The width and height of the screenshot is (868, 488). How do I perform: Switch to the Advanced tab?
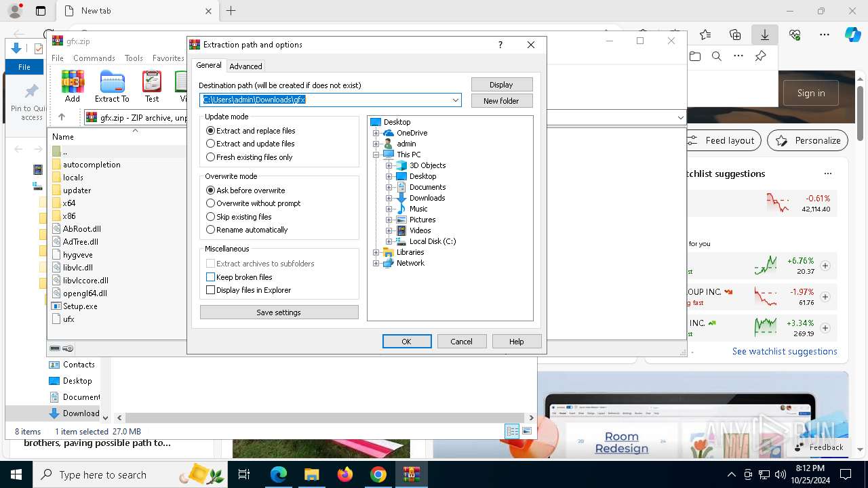[245, 66]
